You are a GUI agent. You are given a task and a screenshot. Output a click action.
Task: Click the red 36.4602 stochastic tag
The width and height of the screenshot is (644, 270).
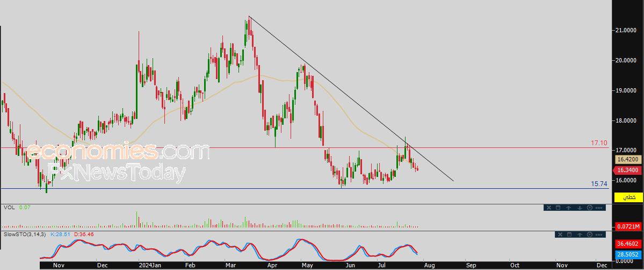coord(628,244)
